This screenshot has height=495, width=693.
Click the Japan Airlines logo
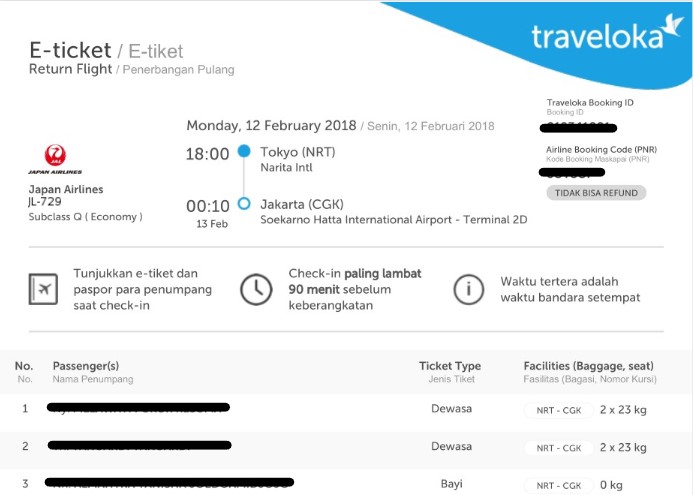(x=56, y=158)
